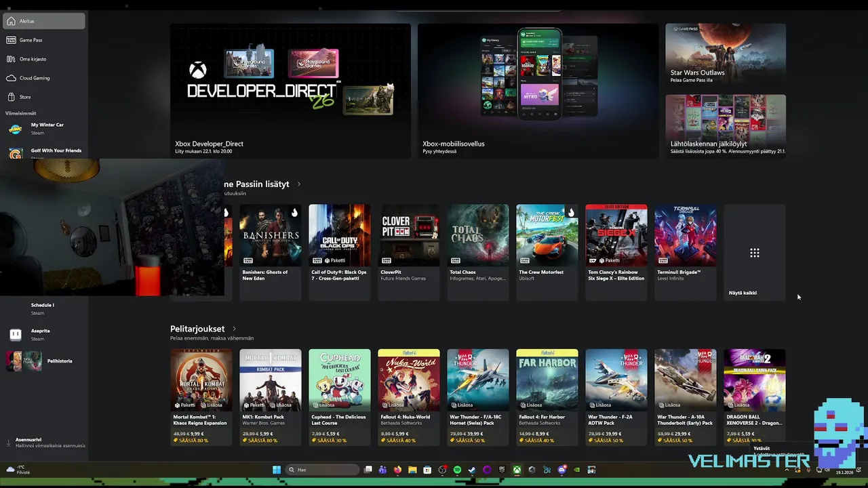Click the My Winter Car game icon

[x=16, y=129]
